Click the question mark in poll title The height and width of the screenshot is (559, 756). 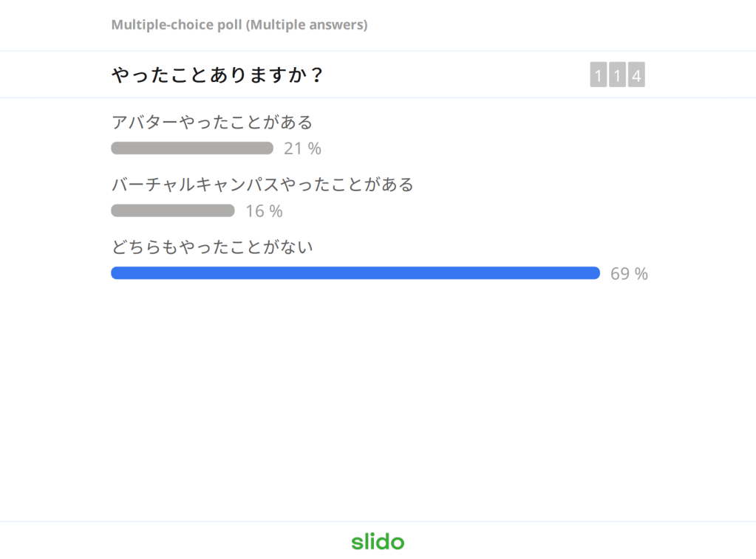[316, 75]
